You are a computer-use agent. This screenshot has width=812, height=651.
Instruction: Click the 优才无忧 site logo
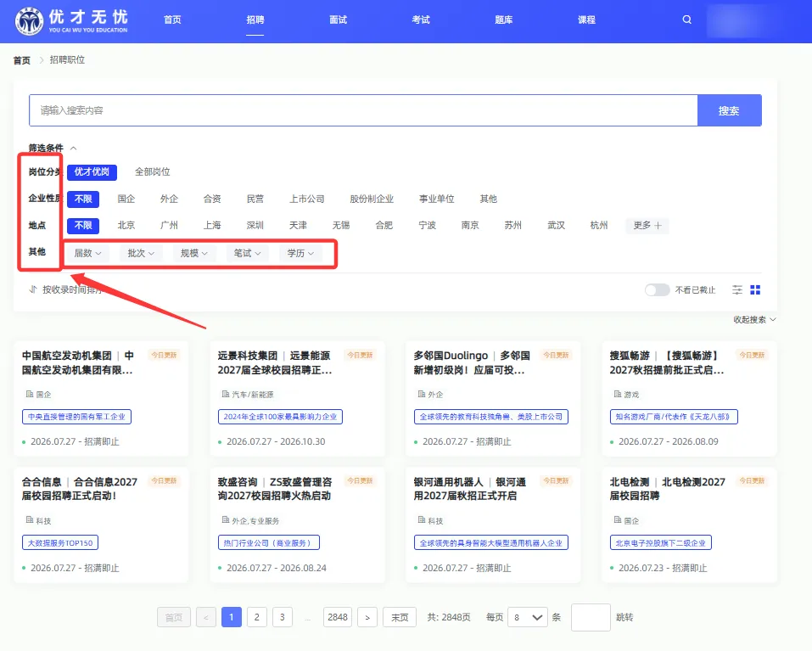(71, 20)
